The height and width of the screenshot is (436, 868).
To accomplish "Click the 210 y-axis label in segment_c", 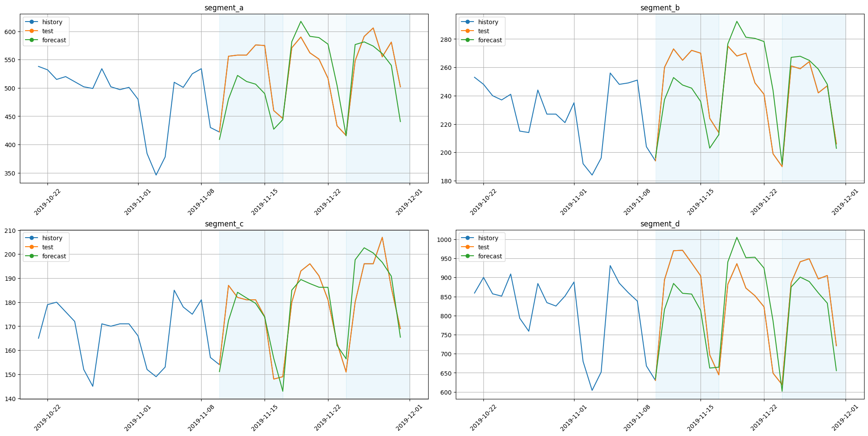I will (x=11, y=231).
